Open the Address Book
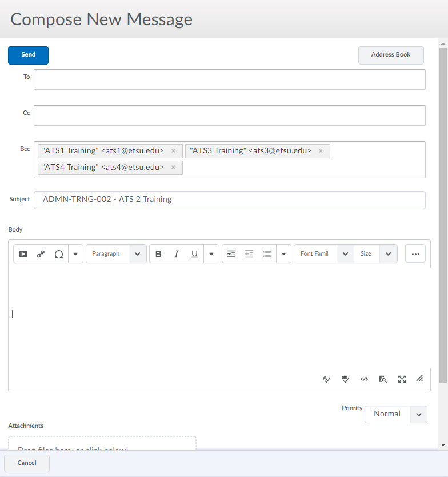Image resolution: width=448 pixels, height=477 pixels. click(x=391, y=55)
